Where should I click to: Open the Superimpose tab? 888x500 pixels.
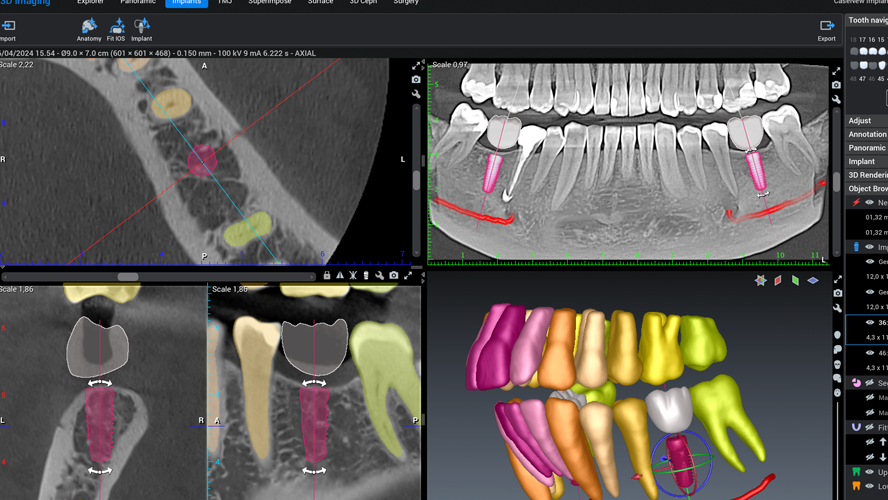(x=270, y=3)
